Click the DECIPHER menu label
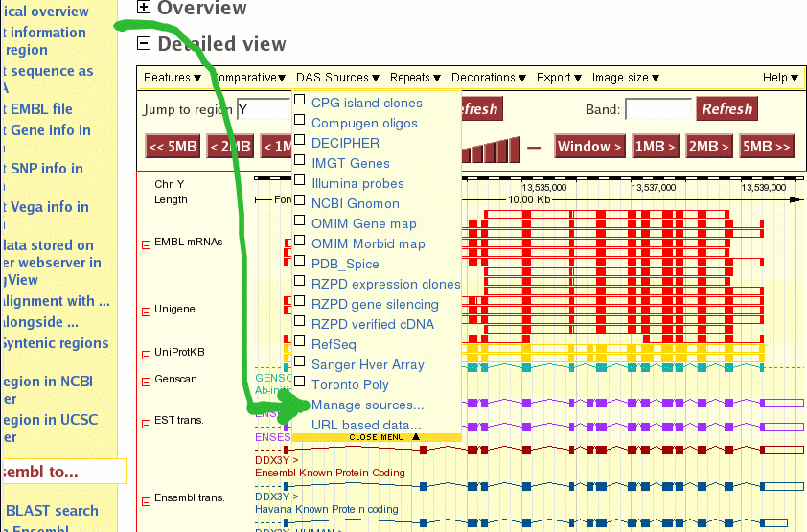The width and height of the screenshot is (807, 532). tap(345, 143)
